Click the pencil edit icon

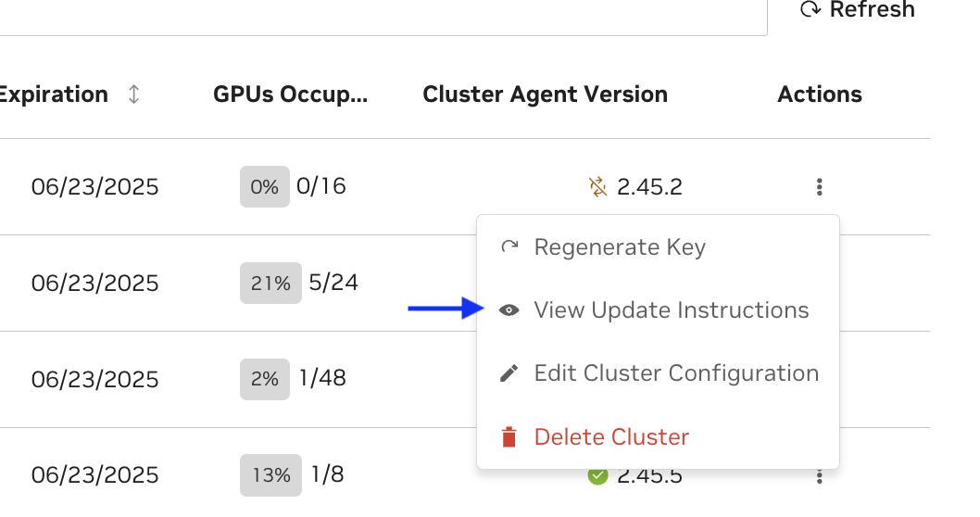[x=509, y=373]
